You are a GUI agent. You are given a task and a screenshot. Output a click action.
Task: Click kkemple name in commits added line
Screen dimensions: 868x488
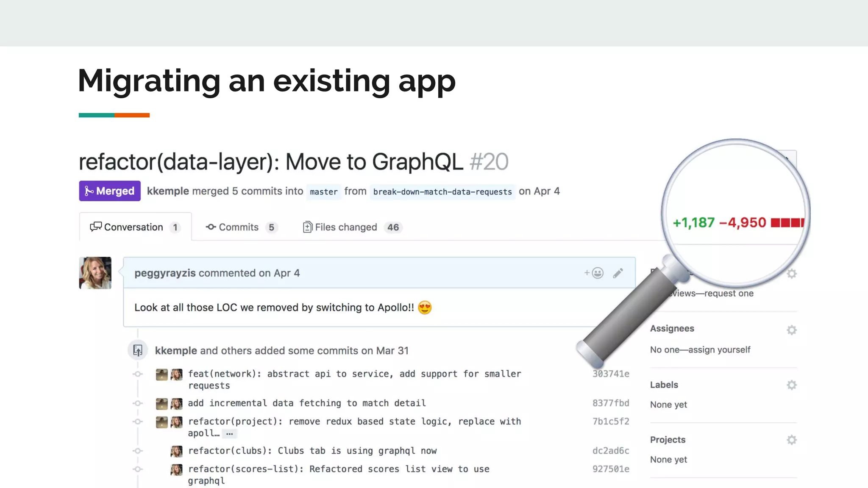click(176, 351)
